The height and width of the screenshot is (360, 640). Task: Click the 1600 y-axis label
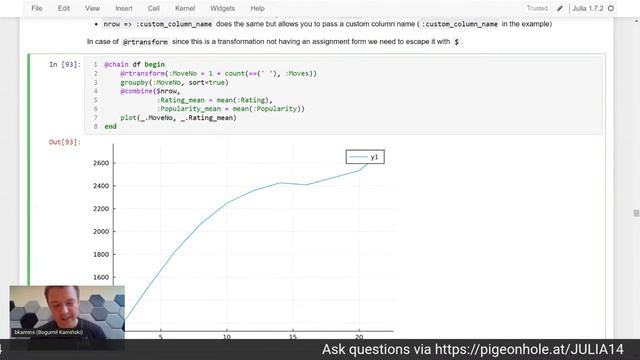(x=101, y=277)
